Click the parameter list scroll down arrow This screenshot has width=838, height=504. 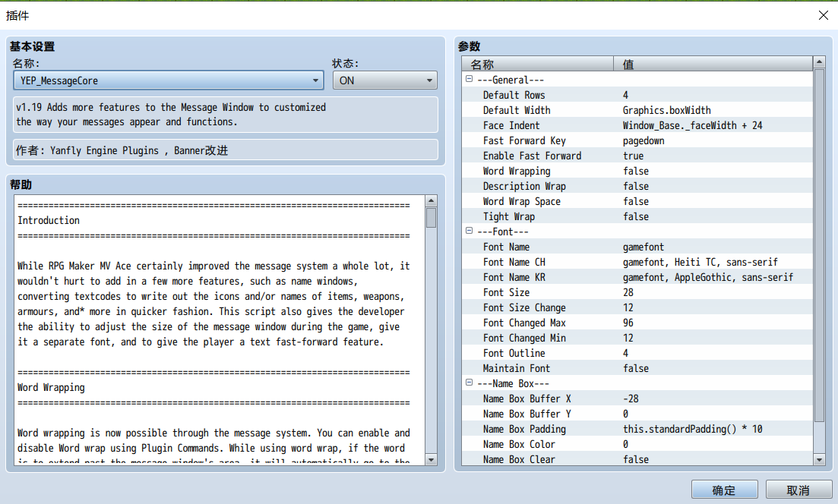(x=819, y=459)
